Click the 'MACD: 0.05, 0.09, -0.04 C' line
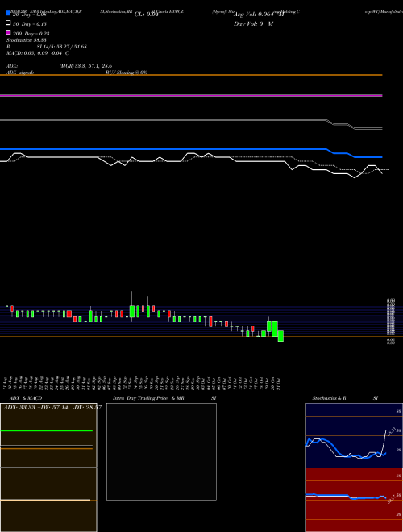 [38, 53]
